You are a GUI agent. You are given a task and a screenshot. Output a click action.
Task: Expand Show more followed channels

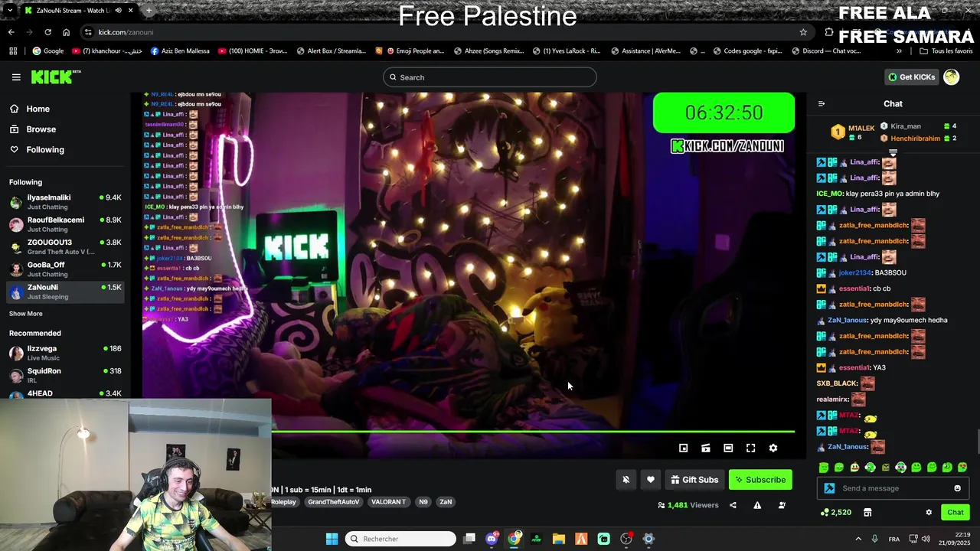coord(26,314)
